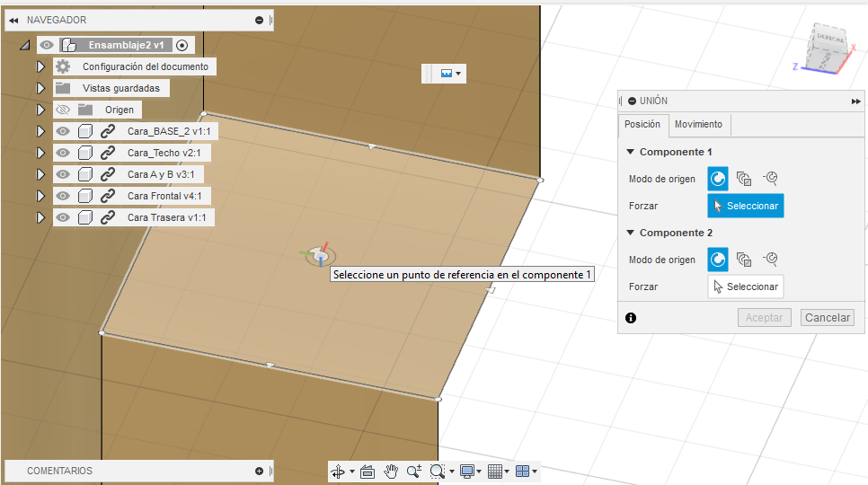Click component box icon of Cara Frontal v4:1

point(84,196)
